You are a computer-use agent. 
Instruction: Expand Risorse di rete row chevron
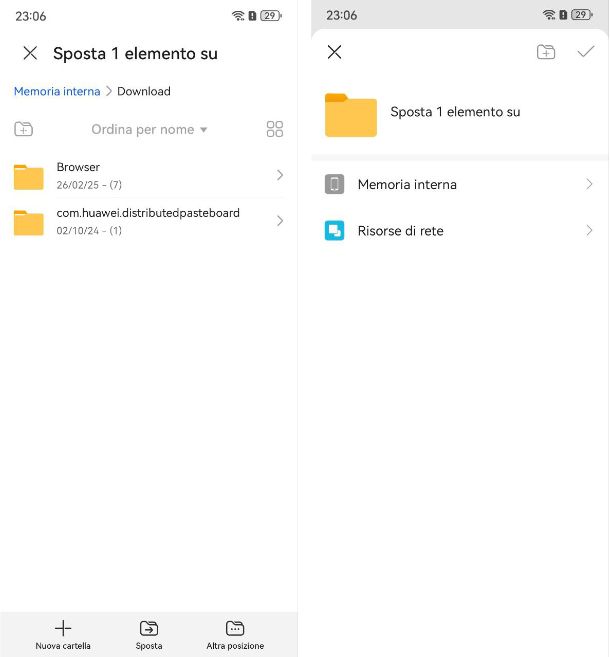(x=589, y=230)
